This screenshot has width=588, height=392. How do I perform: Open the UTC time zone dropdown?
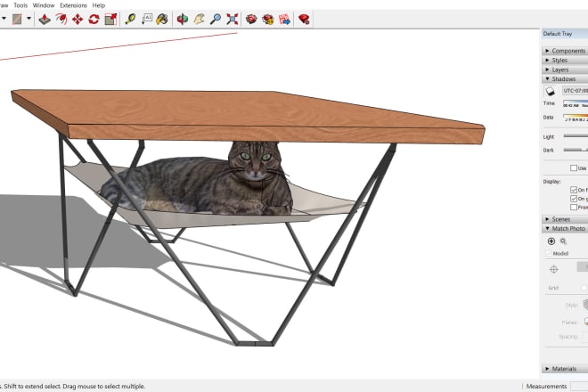575,91
